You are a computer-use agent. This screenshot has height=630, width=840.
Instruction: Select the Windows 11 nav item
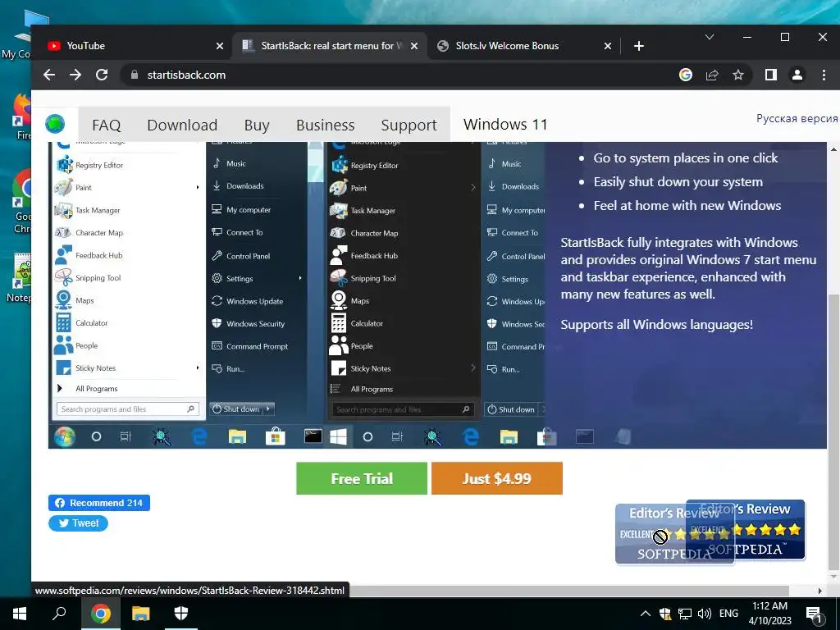click(505, 125)
